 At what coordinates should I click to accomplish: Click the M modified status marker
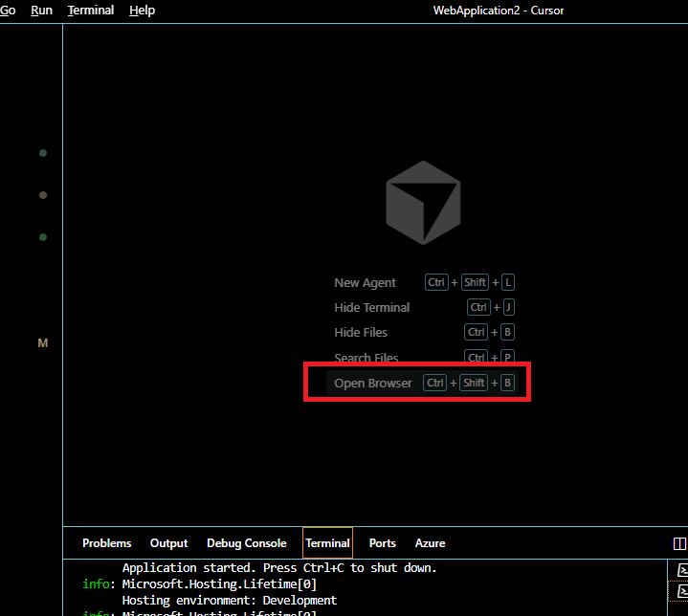pos(42,343)
